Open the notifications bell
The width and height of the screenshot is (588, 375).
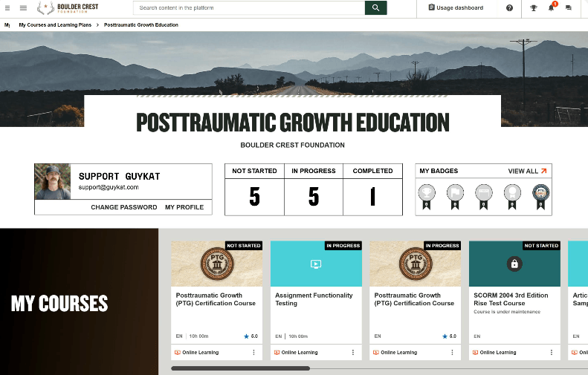tap(551, 8)
